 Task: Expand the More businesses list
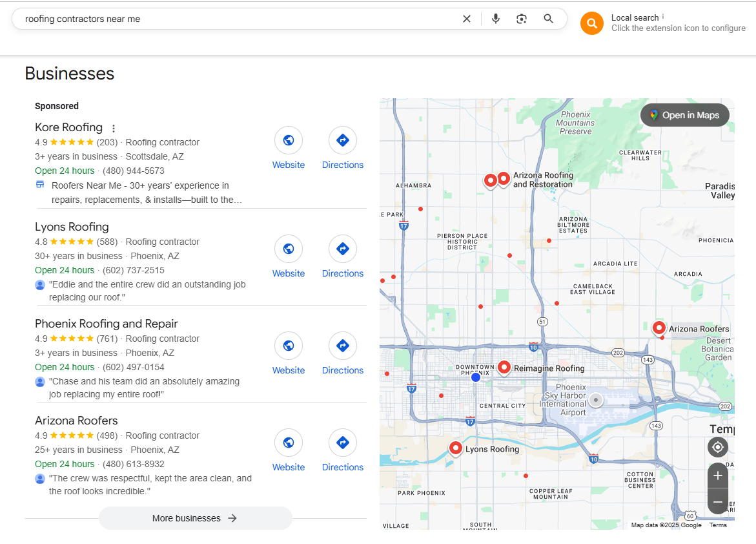tap(195, 518)
